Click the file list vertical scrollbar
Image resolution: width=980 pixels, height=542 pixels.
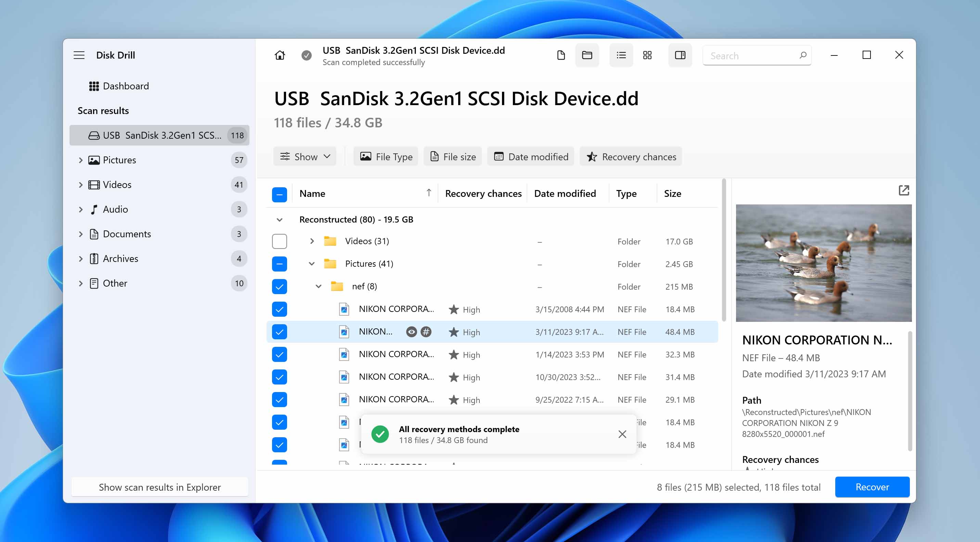pos(724,250)
